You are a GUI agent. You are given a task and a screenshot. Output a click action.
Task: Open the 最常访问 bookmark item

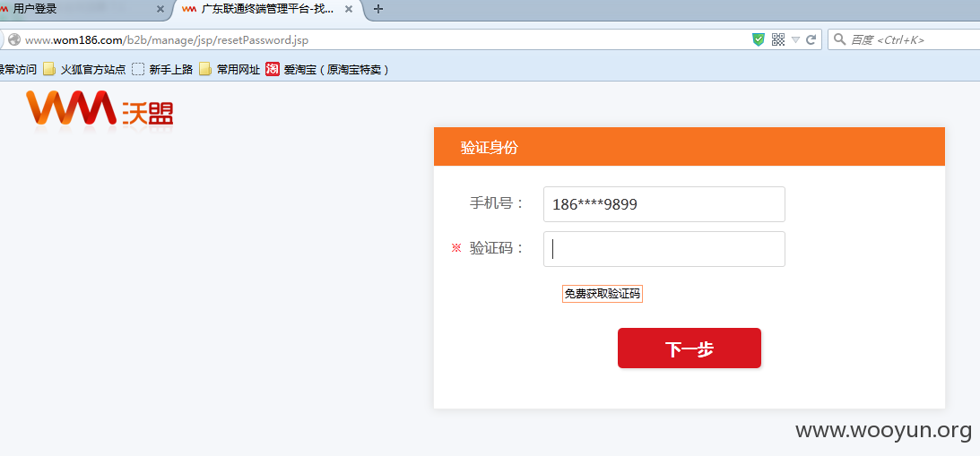coord(18,69)
